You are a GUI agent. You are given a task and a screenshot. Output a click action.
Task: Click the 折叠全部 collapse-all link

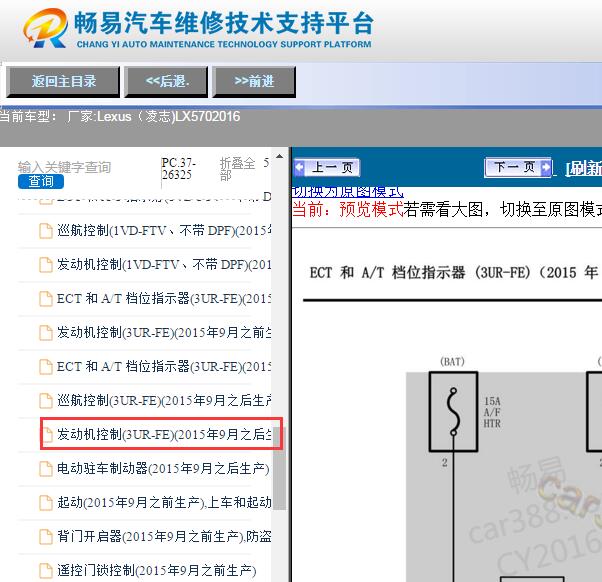(238, 169)
